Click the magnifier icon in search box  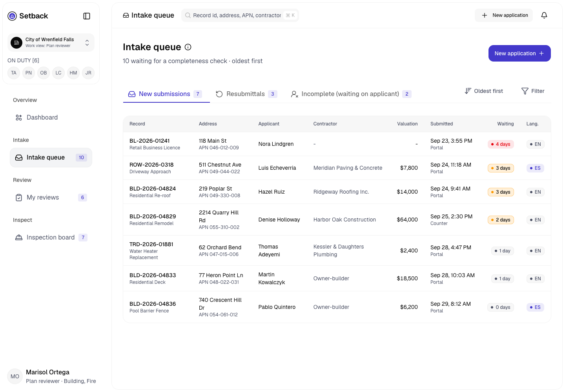pyautogui.click(x=188, y=15)
